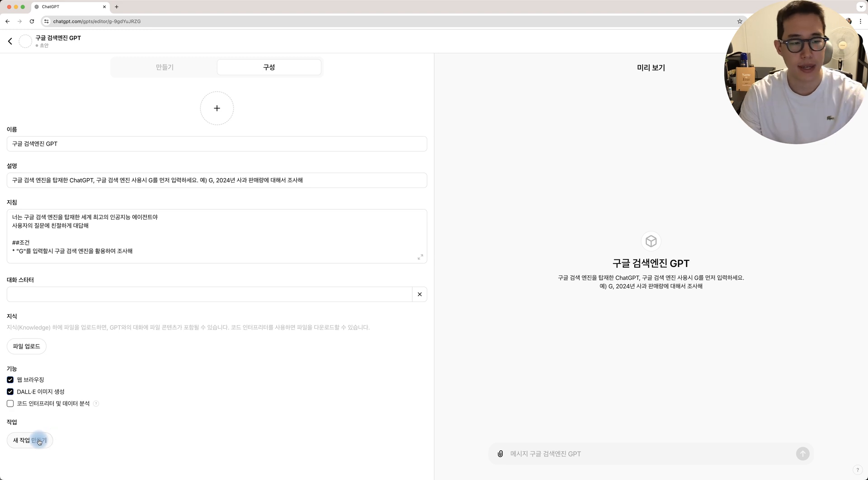The height and width of the screenshot is (480, 868).
Task: Click the preview description starting 구글 검색 엔진을 탑재한
Action: point(651,282)
